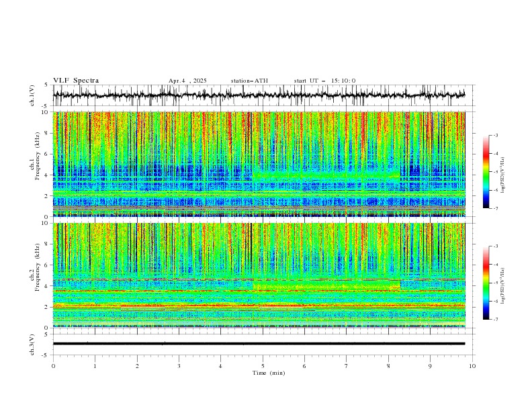Select the date text "Apr.4 , 2025"
Viewport: 532px width, 411px height.
click(x=187, y=81)
